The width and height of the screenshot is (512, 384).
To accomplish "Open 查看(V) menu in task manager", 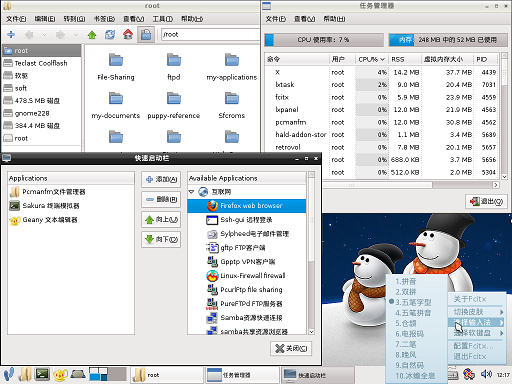I will pyautogui.click(x=304, y=19).
